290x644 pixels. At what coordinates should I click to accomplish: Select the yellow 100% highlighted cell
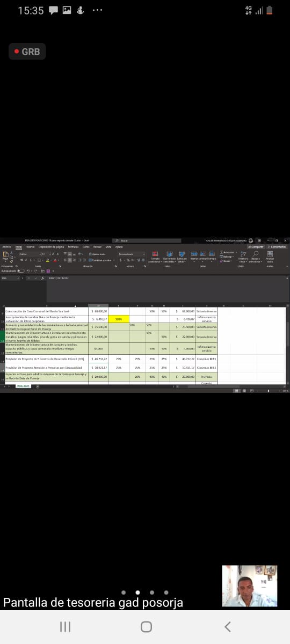118,319
